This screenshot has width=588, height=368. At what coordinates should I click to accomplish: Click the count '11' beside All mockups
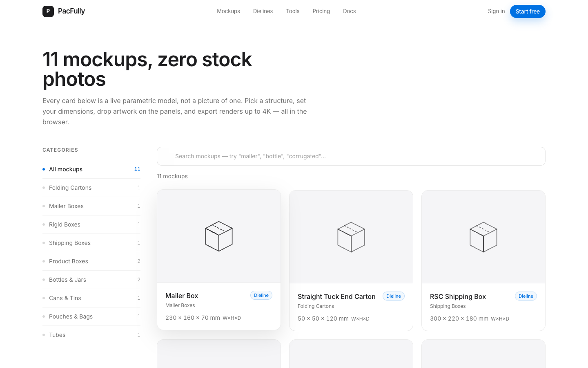(137, 169)
